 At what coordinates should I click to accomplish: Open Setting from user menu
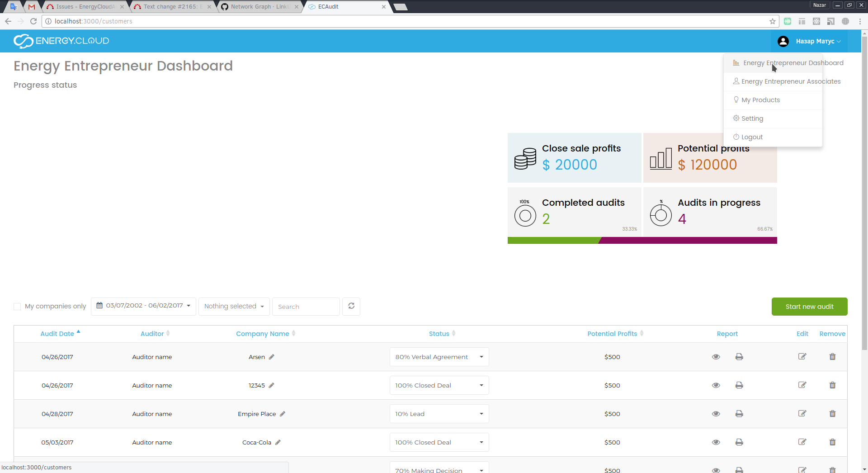pyautogui.click(x=773, y=118)
